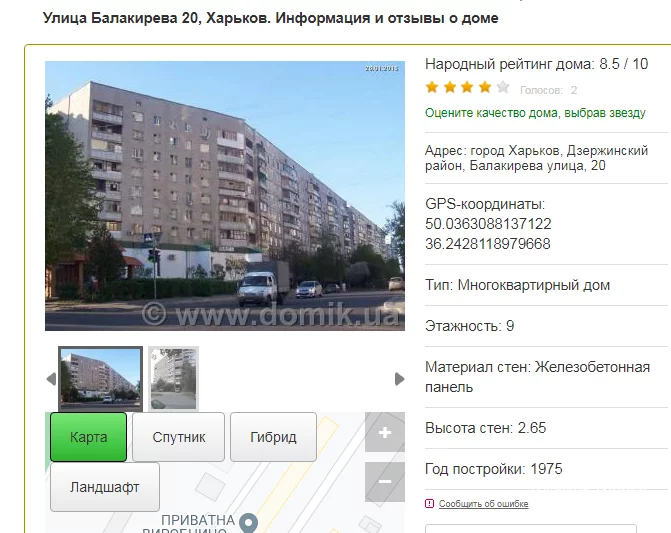The width and height of the screenshot is (671, 533).
Task: Select the second rating star
Action: coord(450,87)
